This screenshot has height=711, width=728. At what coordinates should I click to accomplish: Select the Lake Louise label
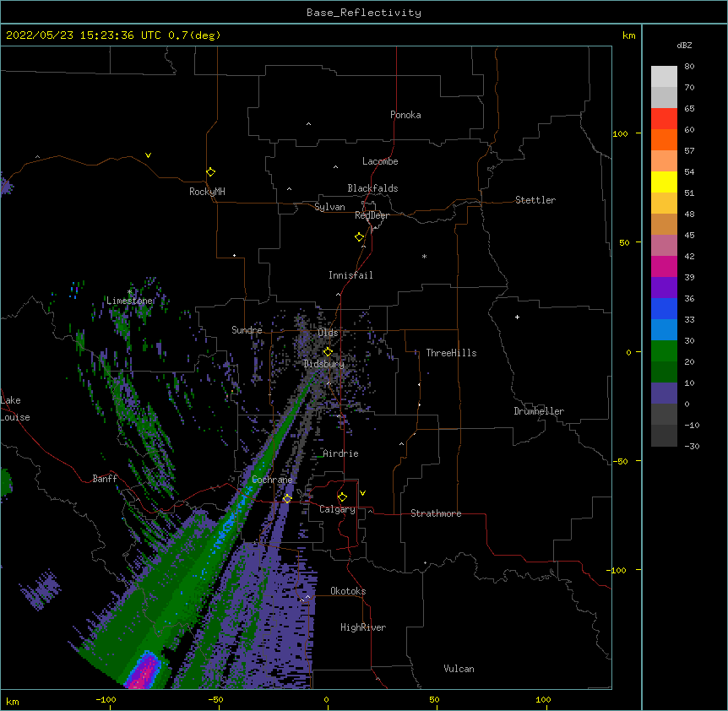point(15,409)
